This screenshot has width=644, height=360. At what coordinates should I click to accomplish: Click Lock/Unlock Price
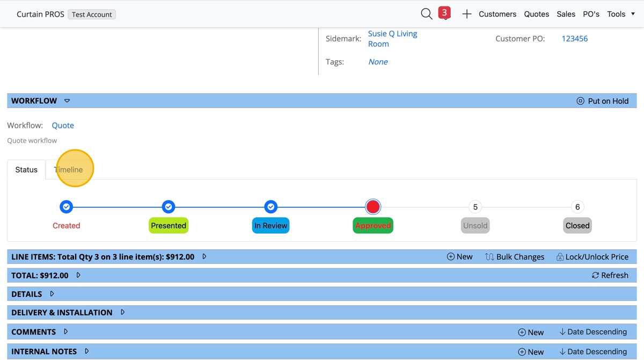coord(592,257)
